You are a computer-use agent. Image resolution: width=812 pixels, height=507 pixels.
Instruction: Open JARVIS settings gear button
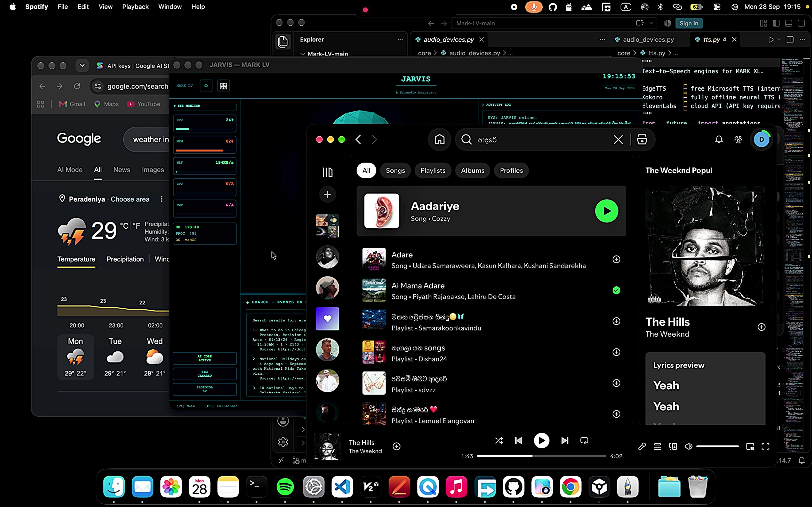[x=206, y=86]
